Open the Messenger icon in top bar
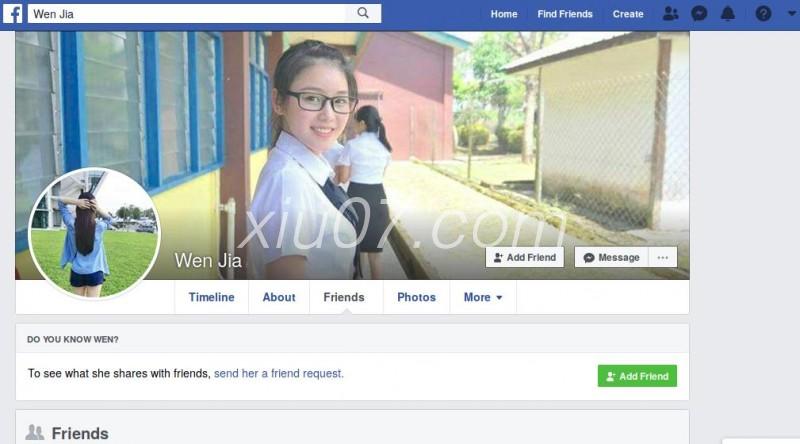 699,14
